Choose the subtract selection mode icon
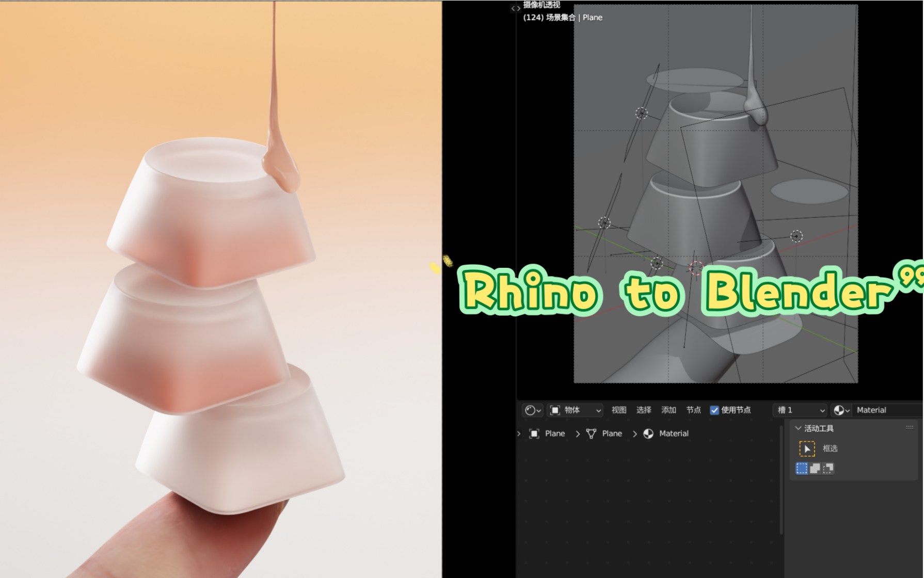This screenshot has height=578, width=924. [x=828, y=468]
